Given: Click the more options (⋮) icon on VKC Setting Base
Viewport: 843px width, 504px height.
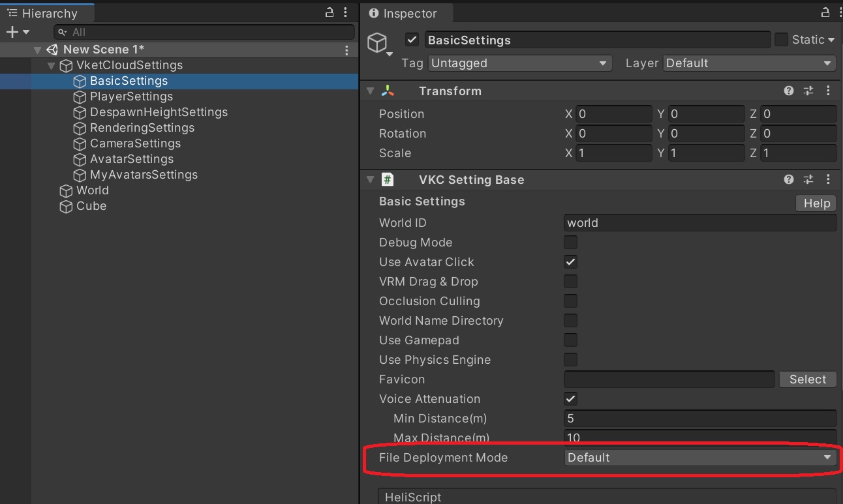Looking at the screenshot, I should tap(828, 179).
